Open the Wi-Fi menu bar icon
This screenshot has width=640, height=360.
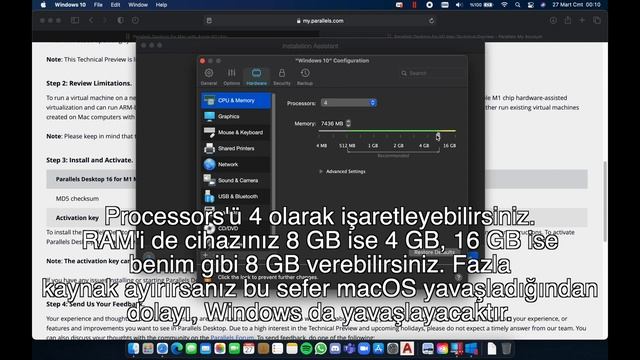[504, 5]
